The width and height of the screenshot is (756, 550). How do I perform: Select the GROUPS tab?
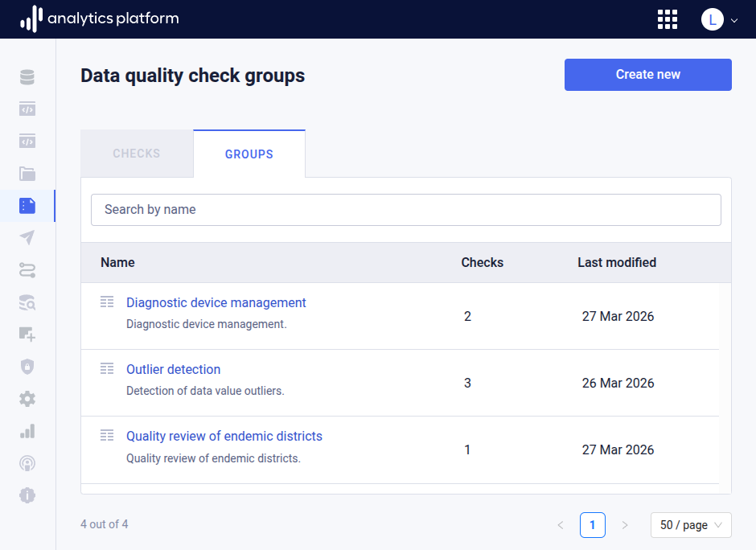point(249,153)
